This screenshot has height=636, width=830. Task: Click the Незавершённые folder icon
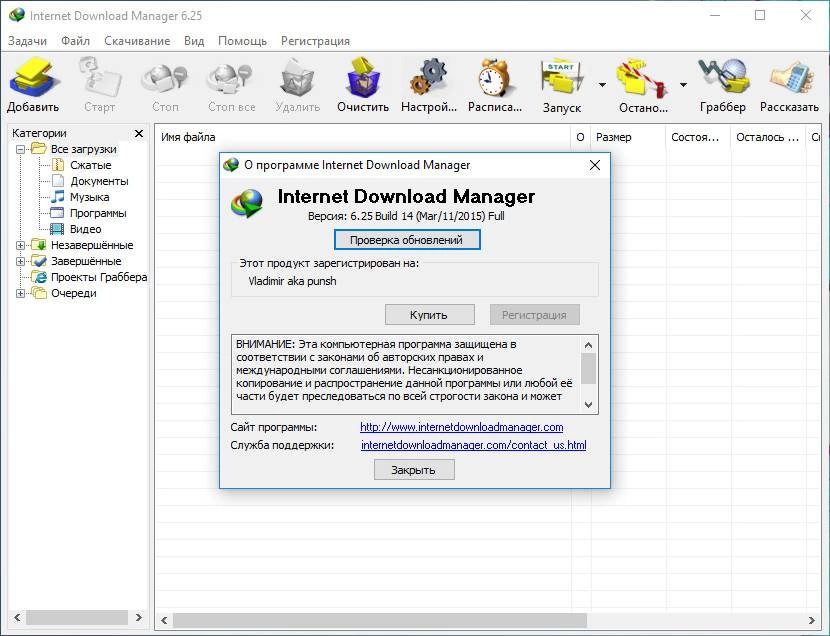click(39, 245)
